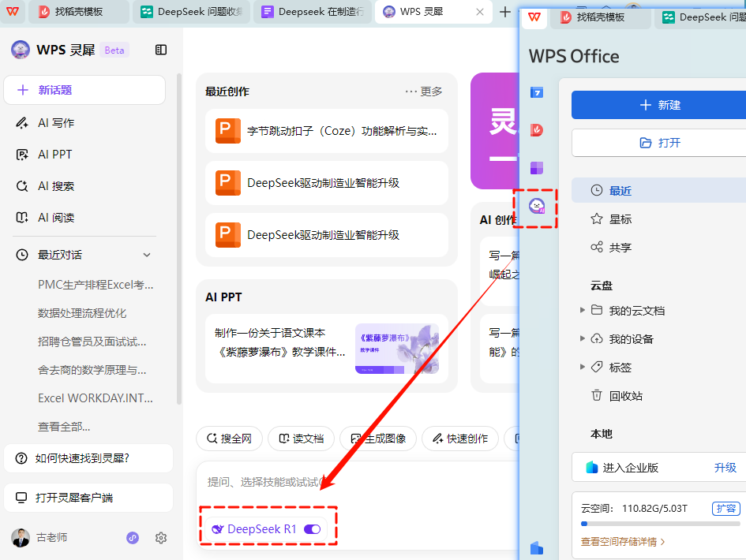Image resolution: width=746 pixels, height=560 pixels.
Task: Open 查看空间存储详情 link
Action: (623, 541)
